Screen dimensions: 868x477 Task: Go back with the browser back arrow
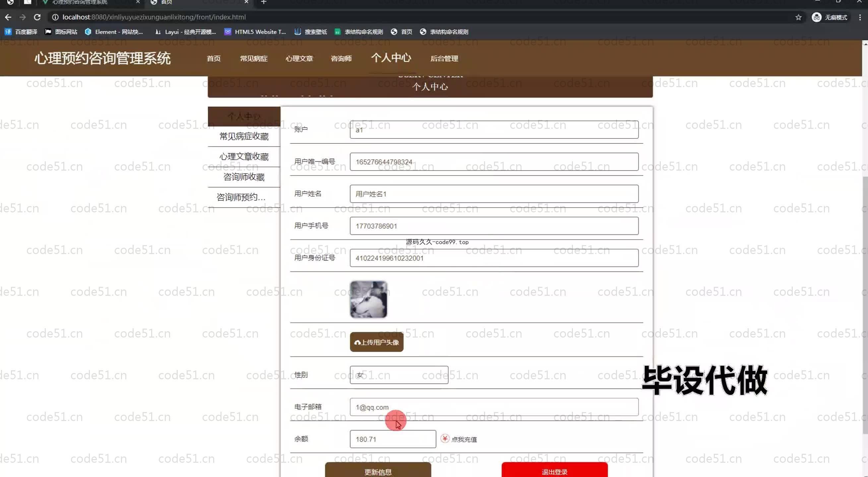click(x=8, y=17)
